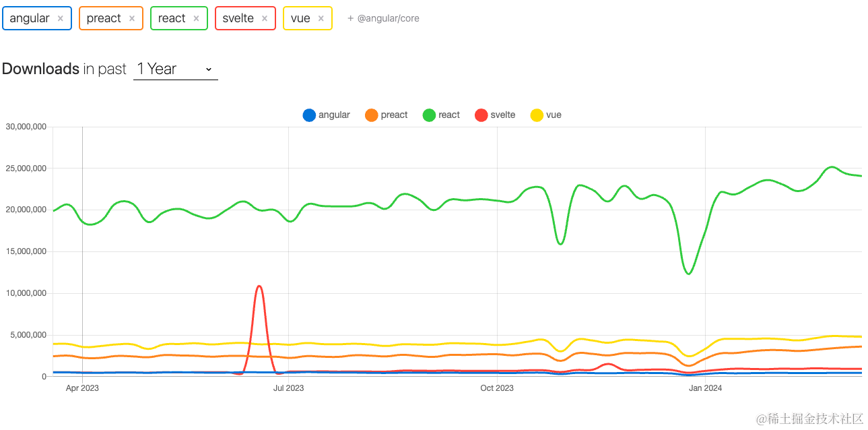Remove the preact package tag
Image resolution: width=868 pixels, height=430 pixels.
point(132,19)
